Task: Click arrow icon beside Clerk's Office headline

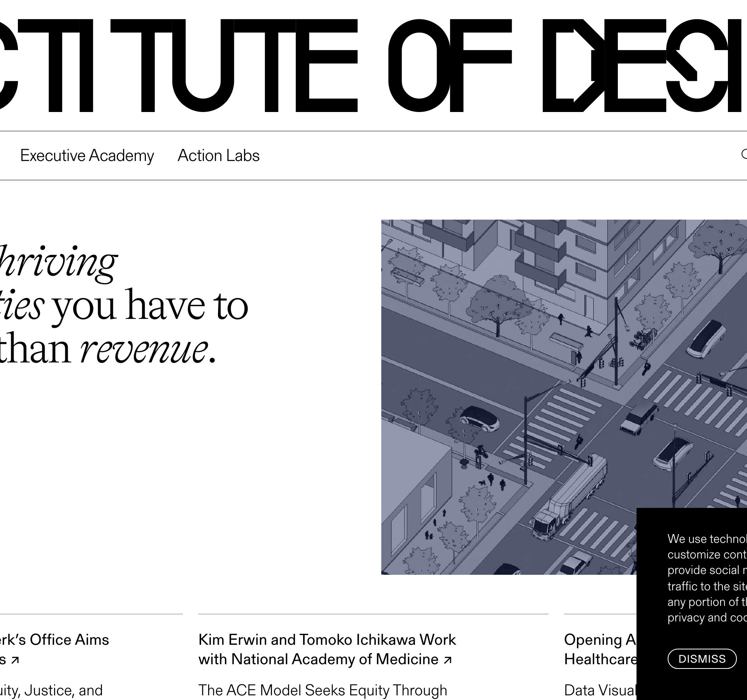Action: [15, 660]
